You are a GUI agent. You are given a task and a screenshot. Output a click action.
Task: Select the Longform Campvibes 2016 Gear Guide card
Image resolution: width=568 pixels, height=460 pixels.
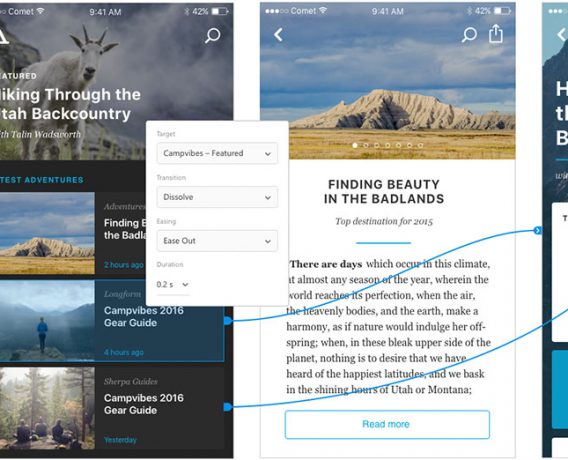click(112, 321)
